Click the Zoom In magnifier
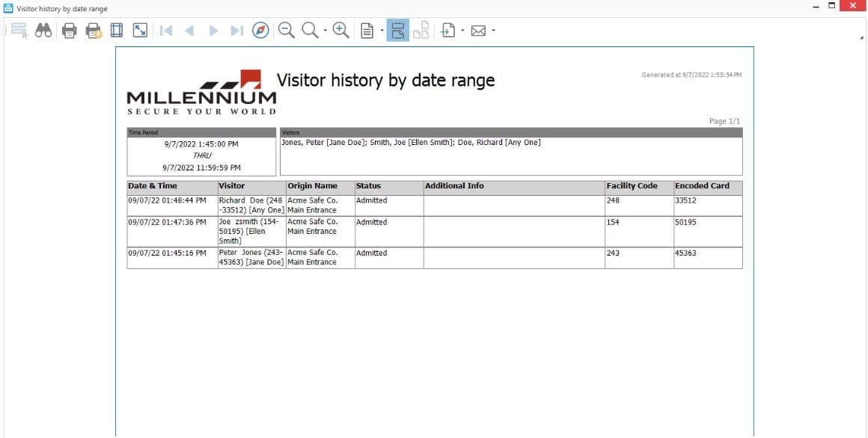This screenshot has height=438, width=868. pos(341,31)
